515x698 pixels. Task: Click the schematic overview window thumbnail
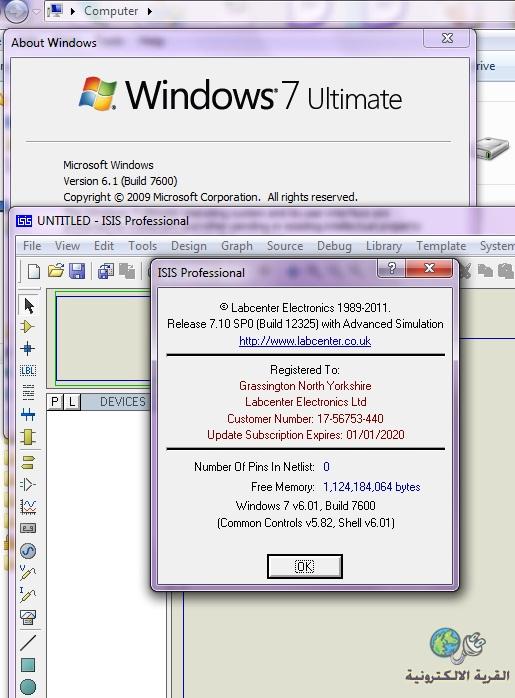tap(103, 338)
